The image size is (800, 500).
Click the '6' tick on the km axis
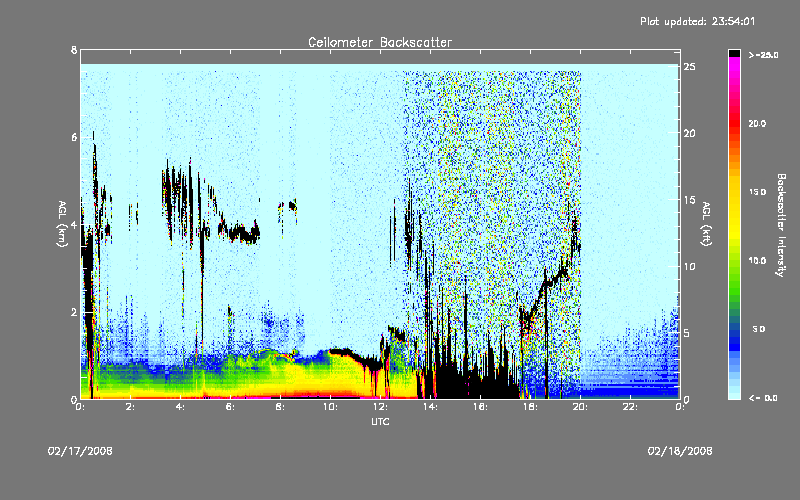(x=74, y=137)
